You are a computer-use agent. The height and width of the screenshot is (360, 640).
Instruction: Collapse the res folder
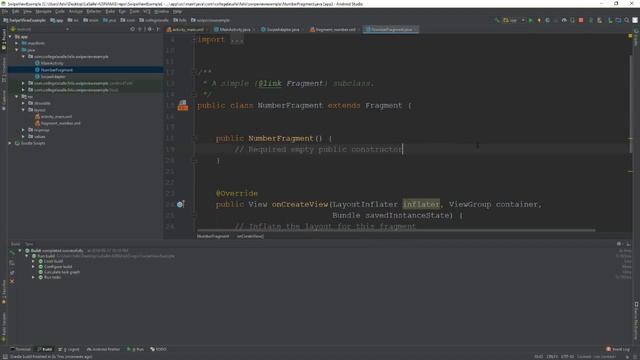(17, 97)
